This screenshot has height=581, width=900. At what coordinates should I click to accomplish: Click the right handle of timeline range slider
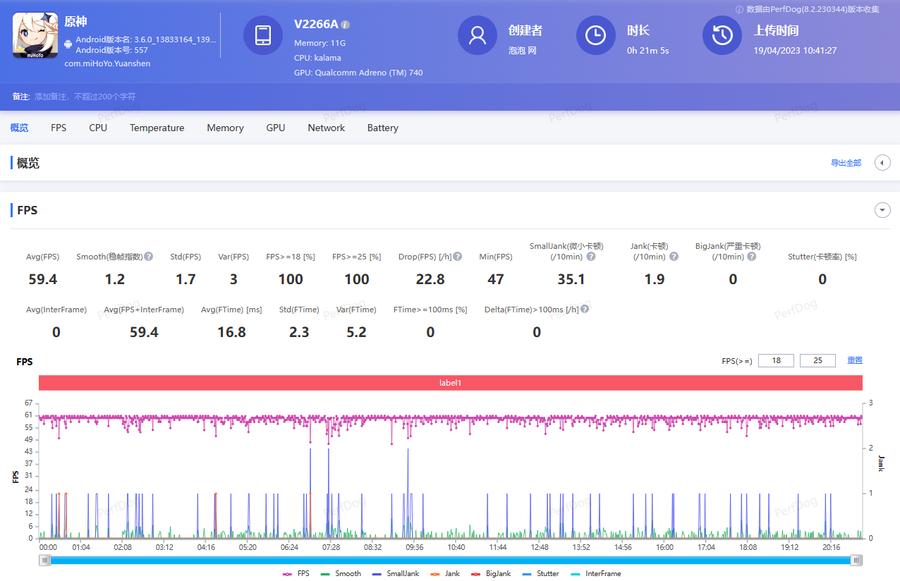pos(855,561)
